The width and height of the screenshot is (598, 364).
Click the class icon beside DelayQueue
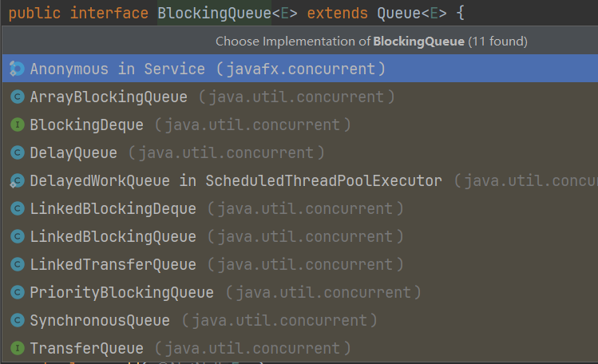point(17,153)
